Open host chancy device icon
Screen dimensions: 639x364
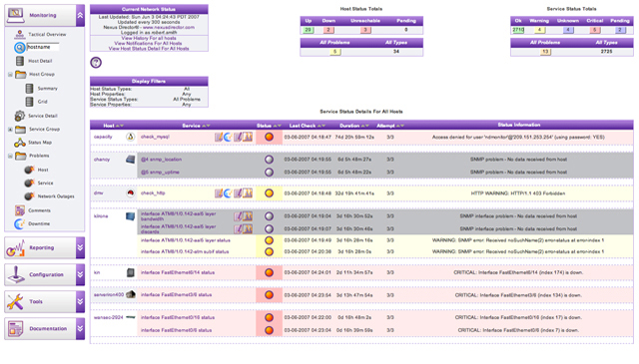point(131,160)
